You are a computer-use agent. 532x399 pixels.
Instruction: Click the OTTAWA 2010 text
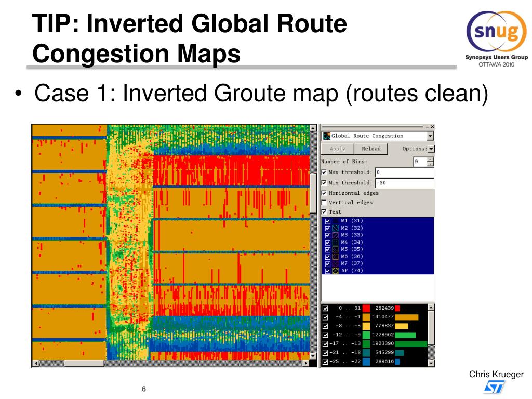coord(496,64)
